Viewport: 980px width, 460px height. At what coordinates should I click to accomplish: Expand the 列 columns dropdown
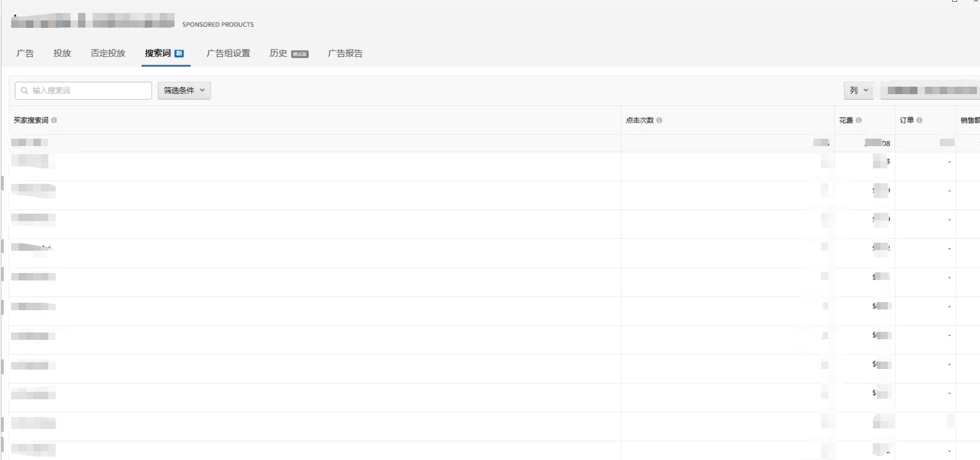[859, 90]
